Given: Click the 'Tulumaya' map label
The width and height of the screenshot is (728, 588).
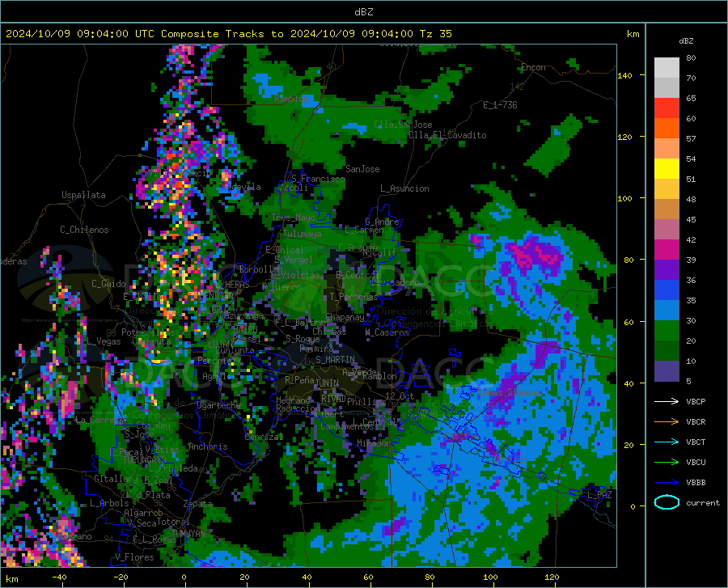Looking at the screenshot, I should (302, 234).
